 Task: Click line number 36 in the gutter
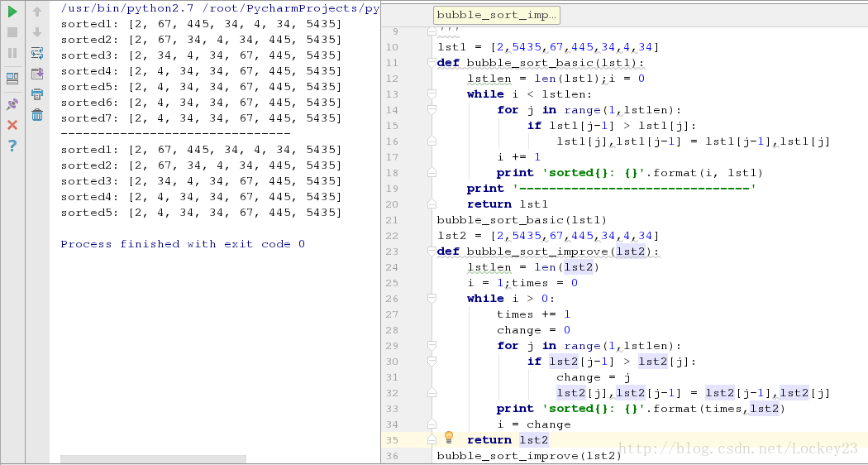click(x=391, y=456)
